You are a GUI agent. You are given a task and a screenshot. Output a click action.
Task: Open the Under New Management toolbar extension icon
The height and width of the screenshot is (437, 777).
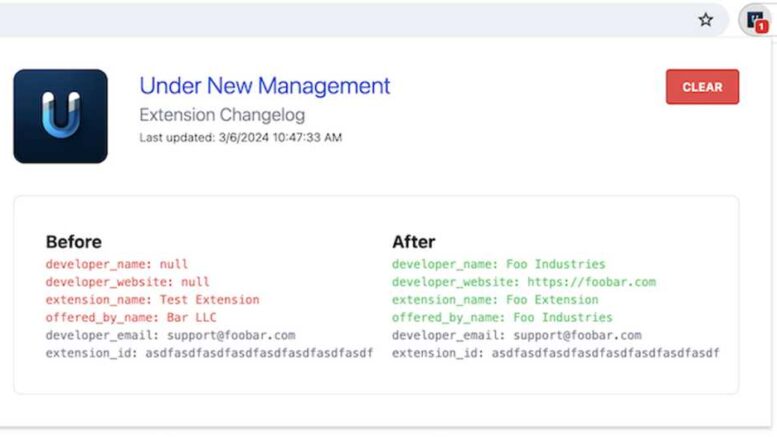pos(754,20)
